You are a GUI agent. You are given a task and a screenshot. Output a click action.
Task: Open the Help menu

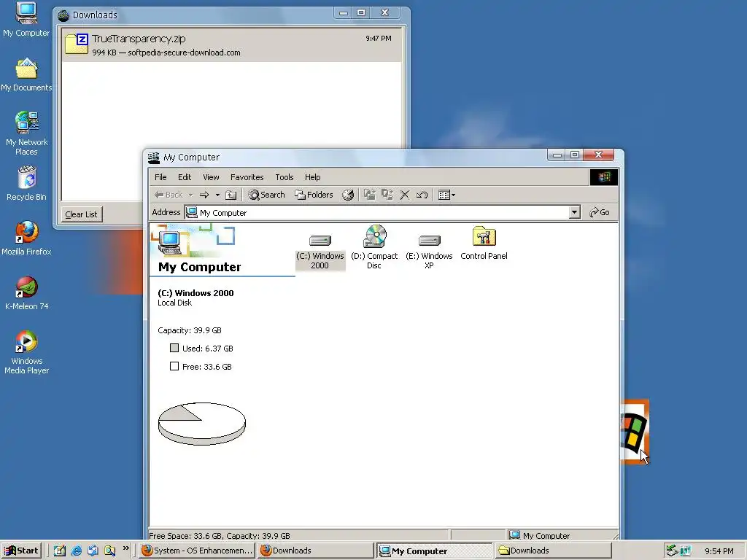[x=312, y=177]
